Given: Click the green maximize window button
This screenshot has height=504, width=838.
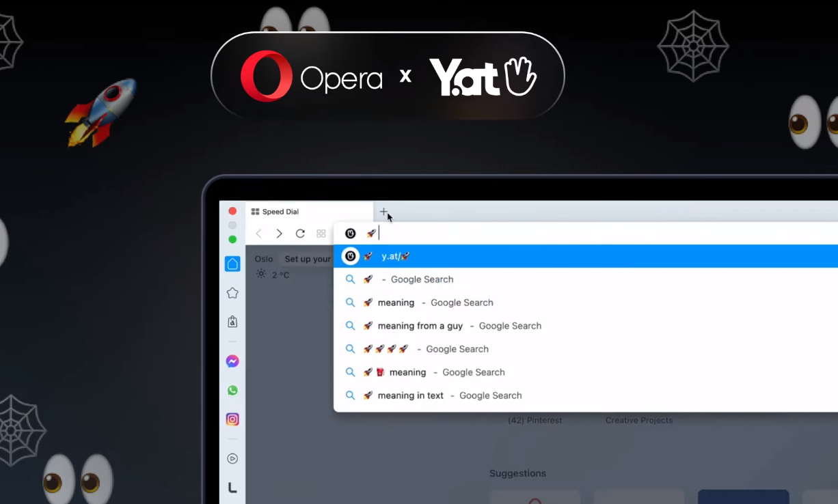Looking at the screenshot, I should coord(232,239).
